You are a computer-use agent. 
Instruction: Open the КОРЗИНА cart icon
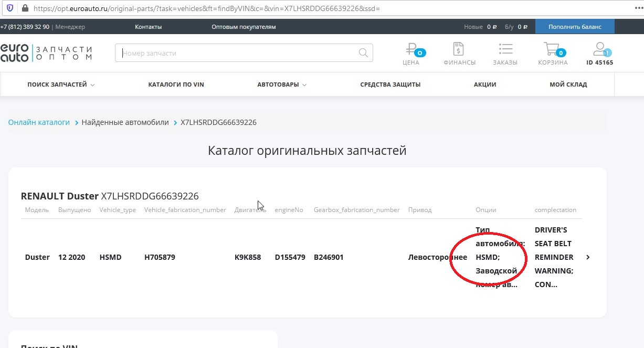553,54
